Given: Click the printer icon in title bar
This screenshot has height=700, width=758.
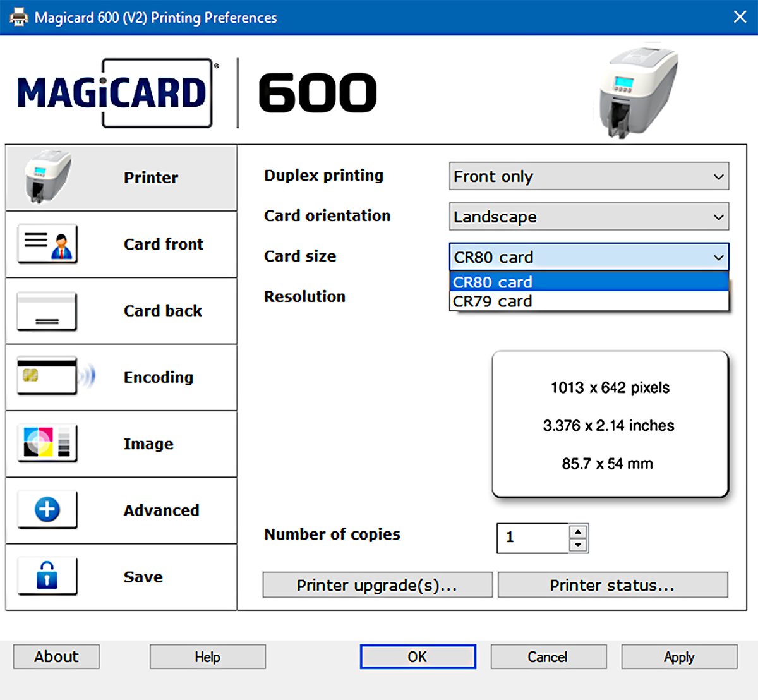Looking at the screenshot, I should 19,17.
